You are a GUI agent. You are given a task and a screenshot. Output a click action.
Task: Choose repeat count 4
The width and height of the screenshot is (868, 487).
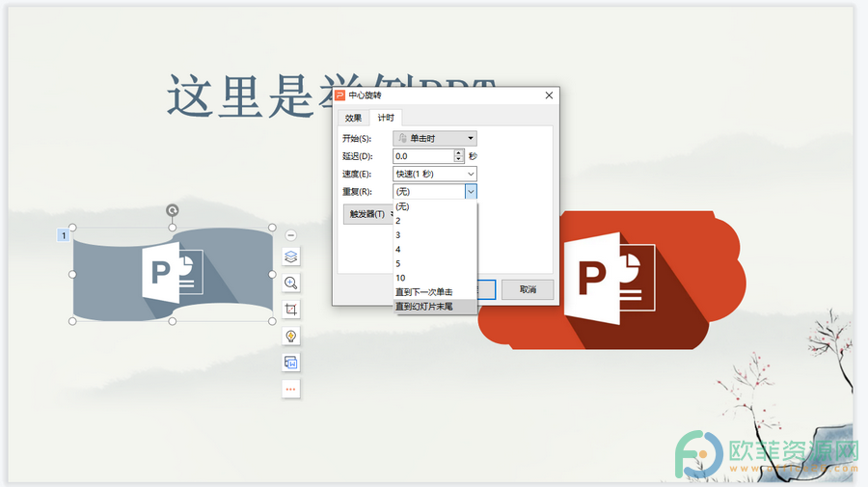pos(435,250)
